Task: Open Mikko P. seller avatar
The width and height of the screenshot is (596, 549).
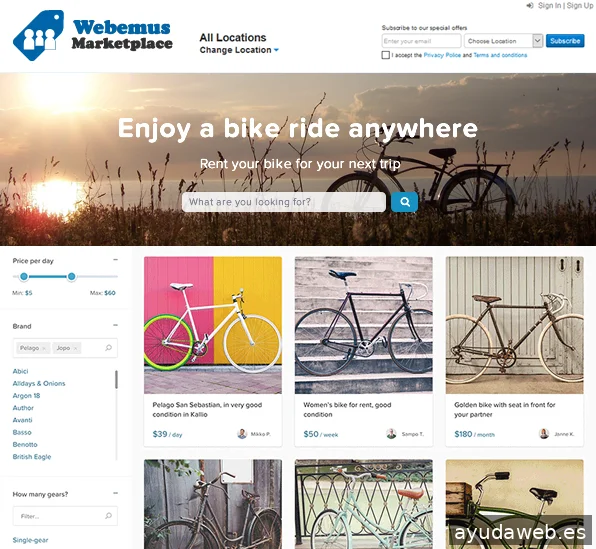Action: click(242, 434)
